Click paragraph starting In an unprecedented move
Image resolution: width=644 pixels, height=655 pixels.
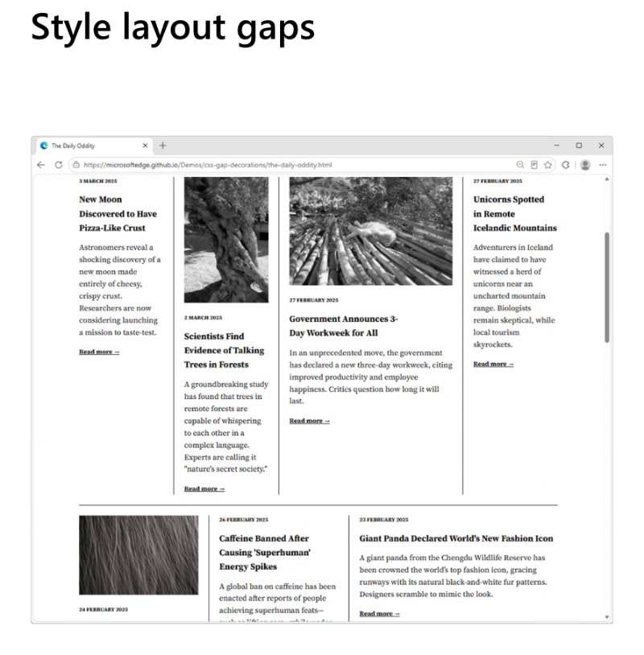pyautogui.click(x=370, y=377)
